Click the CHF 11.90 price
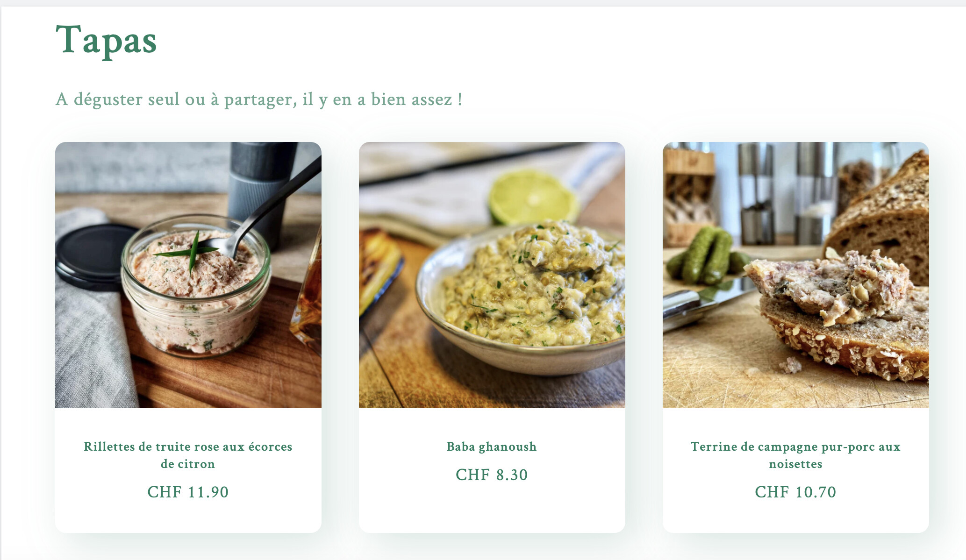Viewport: 966px width, 560px height. coord(188,492)
